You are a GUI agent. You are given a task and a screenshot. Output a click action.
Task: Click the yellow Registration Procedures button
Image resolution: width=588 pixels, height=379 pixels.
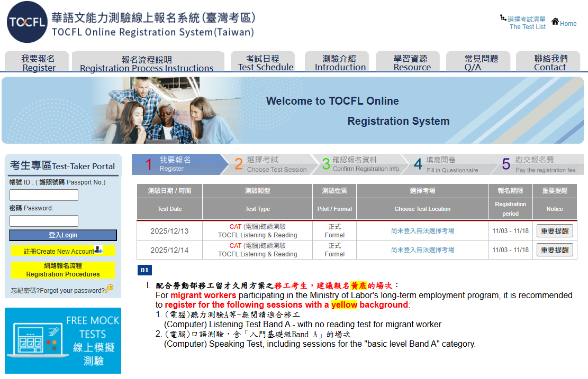63,270
